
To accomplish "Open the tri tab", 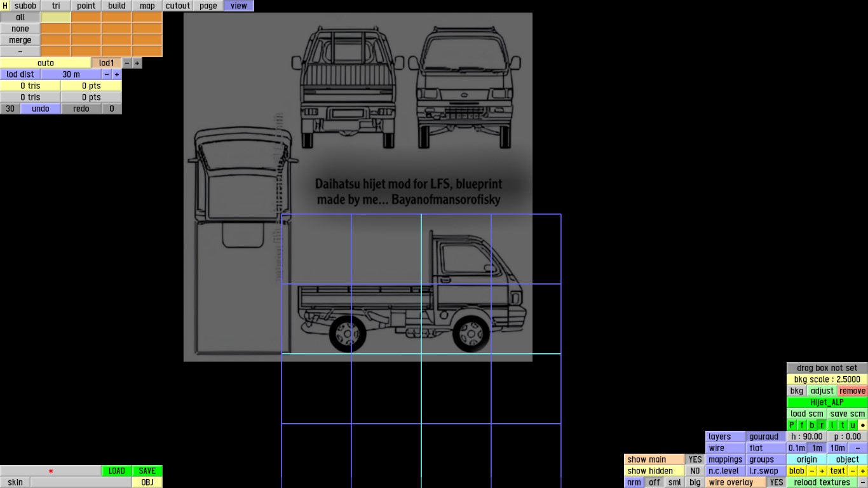I will 56,6.
